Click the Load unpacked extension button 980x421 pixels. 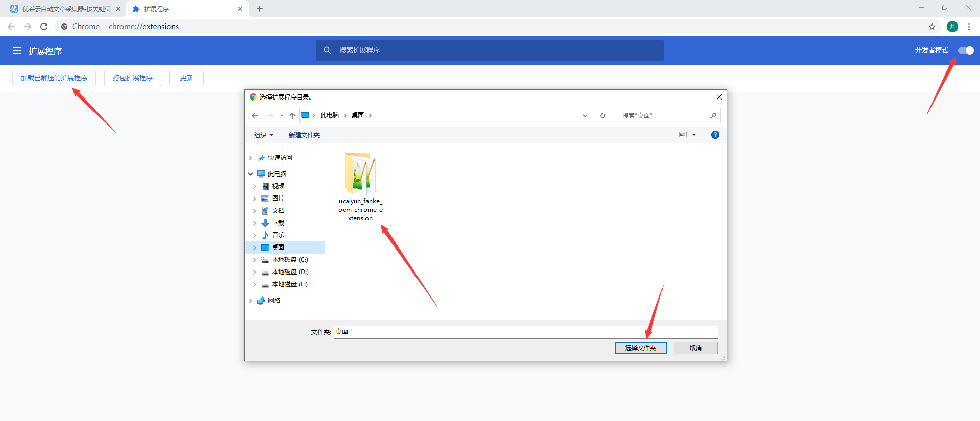click(54, 78)
